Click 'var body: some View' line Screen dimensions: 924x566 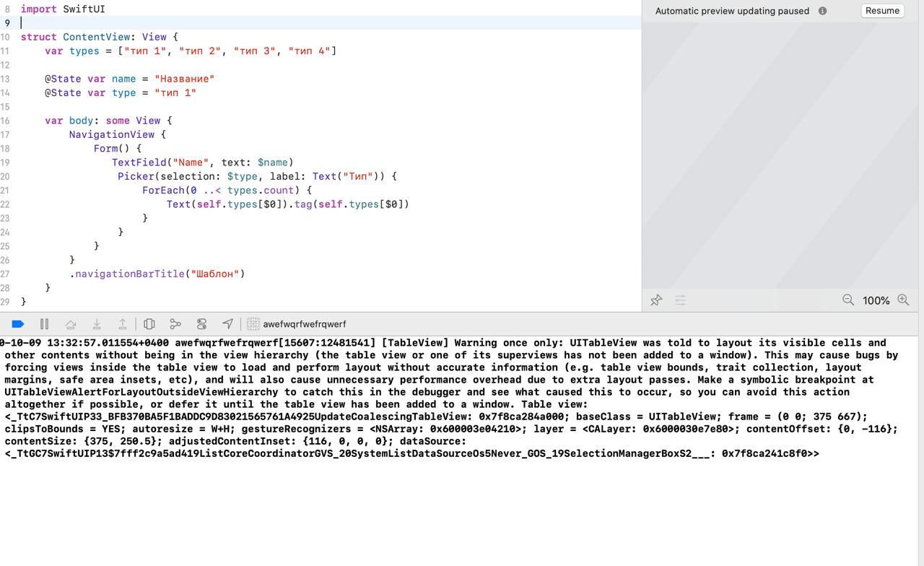pos(108,121)
